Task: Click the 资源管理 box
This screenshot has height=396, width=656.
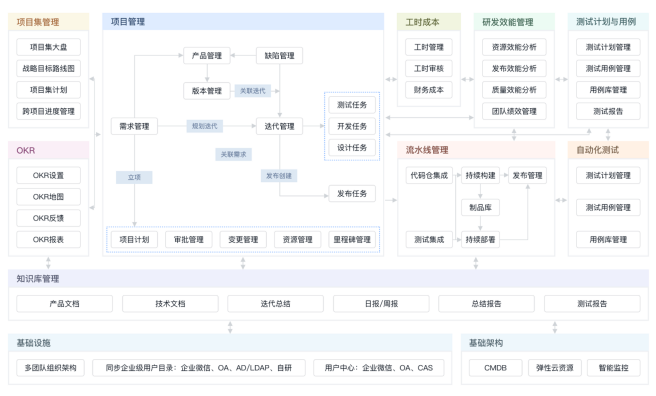Action: point(297,240)
